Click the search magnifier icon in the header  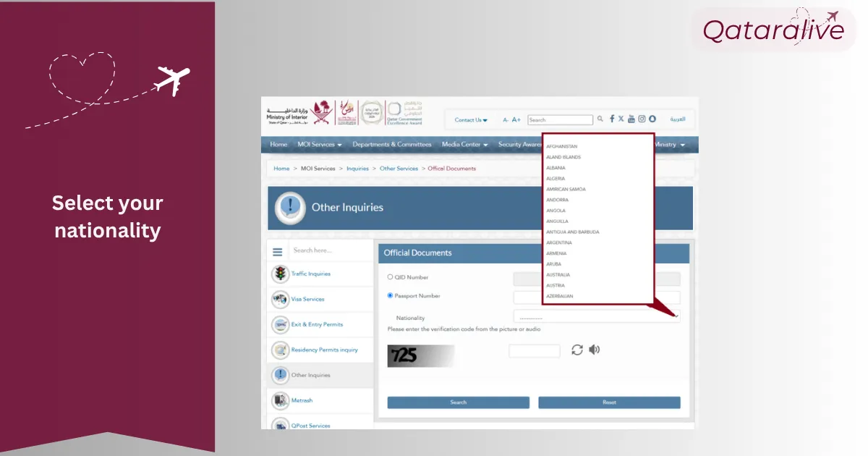coord(600,119)
